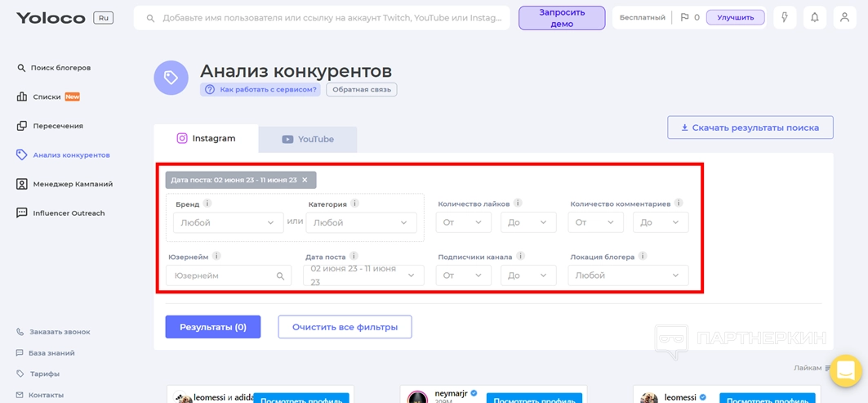This screenshot has width=868, height=403.
Task: Click the Yoloco logo
Action: [51, 18]
